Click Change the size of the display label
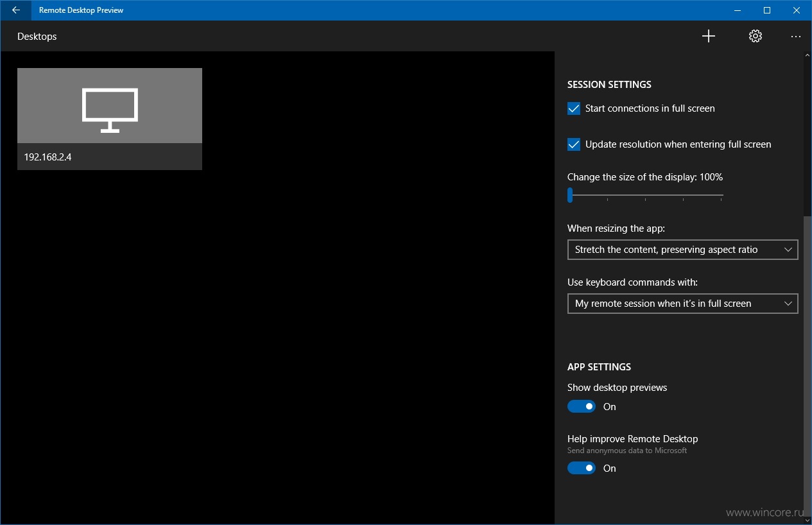The height and width of the screenshot is (525, 812). coord(645,177)
